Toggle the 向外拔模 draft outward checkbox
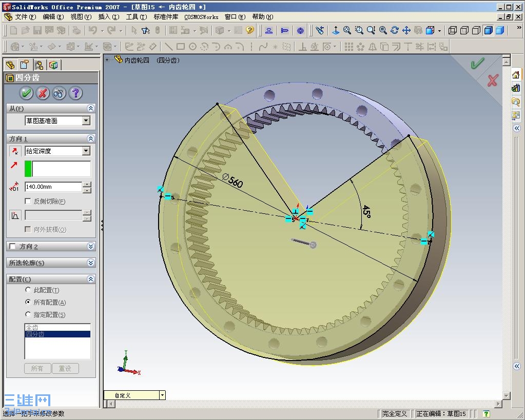Screen dimensions: 525x420 (28, 229)
